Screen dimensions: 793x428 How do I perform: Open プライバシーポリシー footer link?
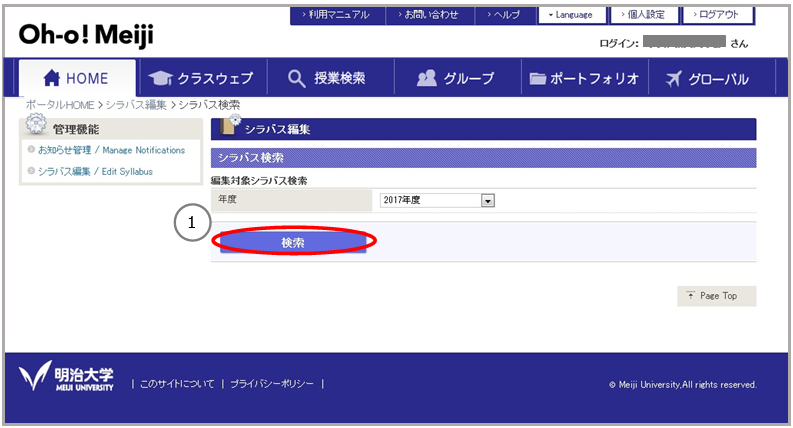(272, 384)
